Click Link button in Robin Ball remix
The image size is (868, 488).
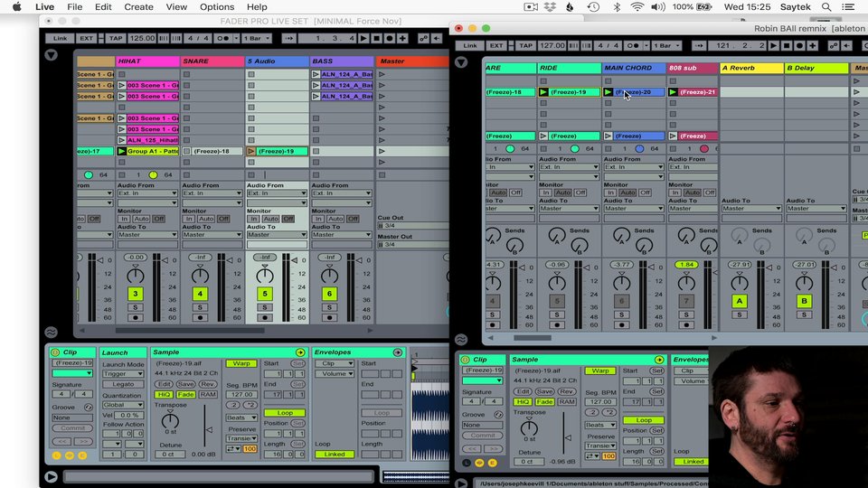(x=470, y=45)
